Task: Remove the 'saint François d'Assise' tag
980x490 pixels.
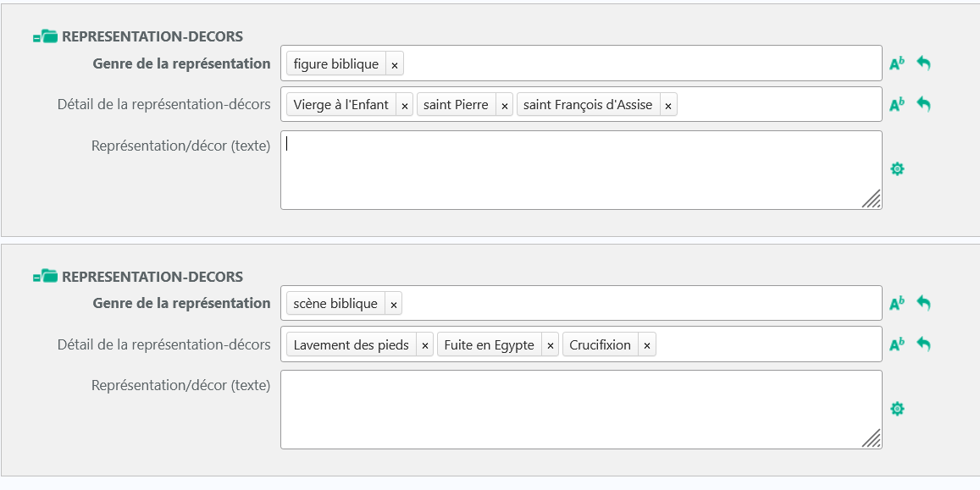Action: [x=668, y=106]
